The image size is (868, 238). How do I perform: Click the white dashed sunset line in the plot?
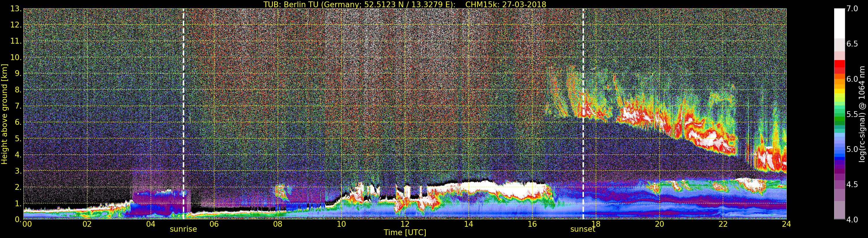tap(583, 114)
